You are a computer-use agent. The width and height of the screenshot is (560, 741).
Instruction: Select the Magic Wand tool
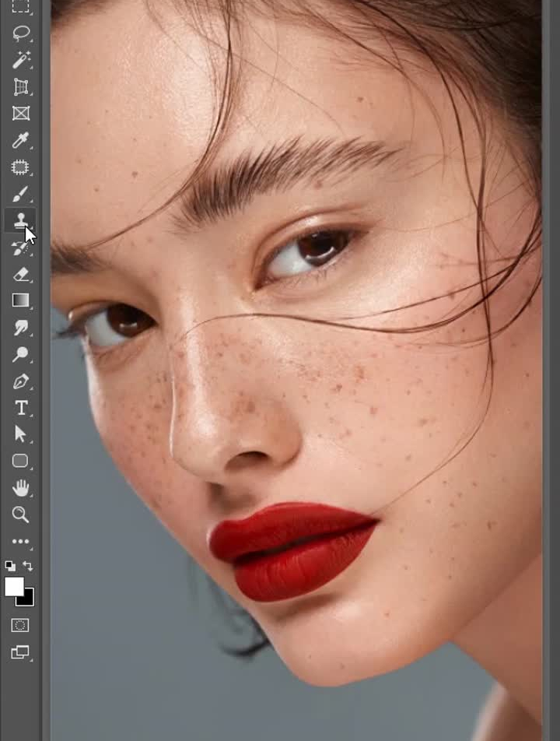[x=21, y=60]
